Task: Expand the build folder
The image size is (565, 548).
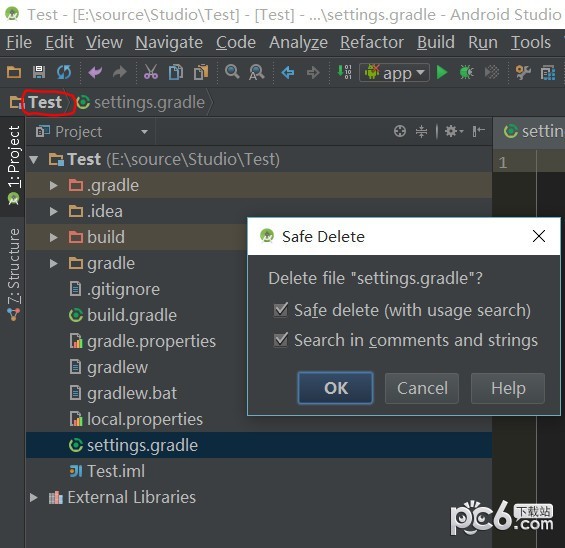Action: (x=53, y=237)
